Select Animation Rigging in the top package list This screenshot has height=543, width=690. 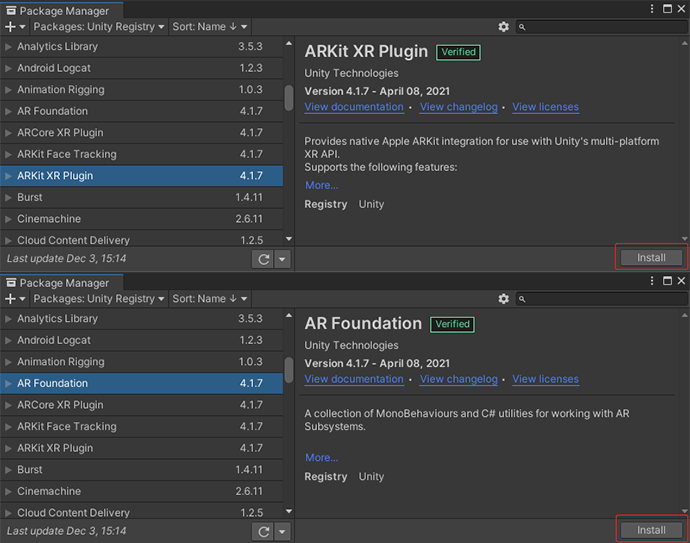[x=141, y=90]
